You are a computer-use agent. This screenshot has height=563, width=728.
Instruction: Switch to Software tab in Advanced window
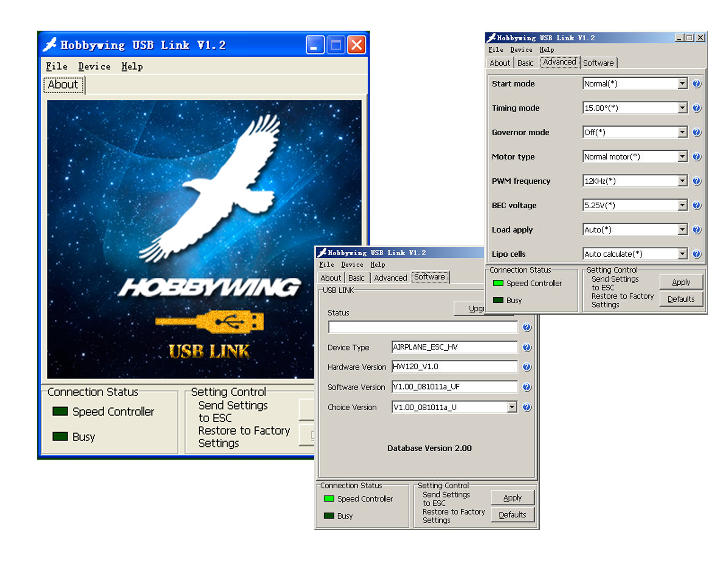(x=599, y=63)
